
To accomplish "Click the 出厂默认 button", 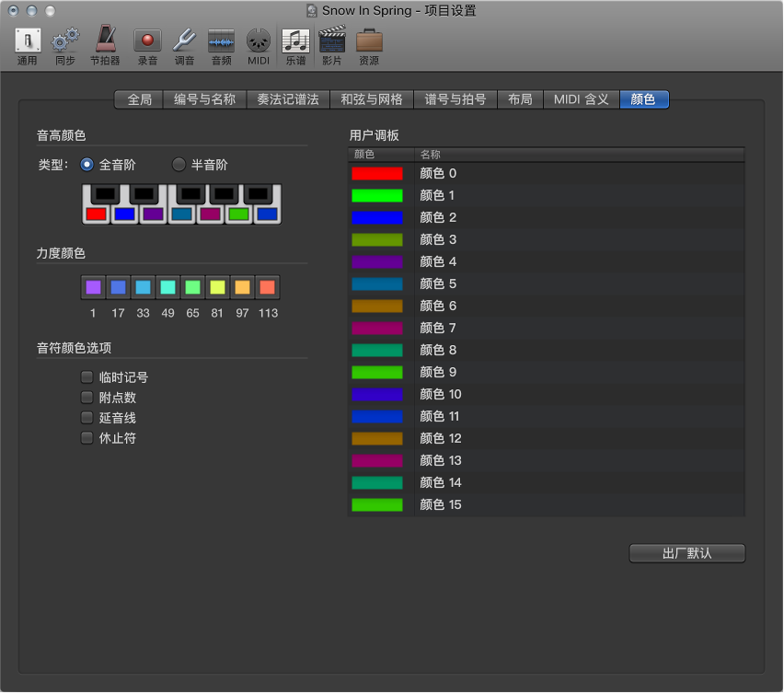I will [686, 553].
